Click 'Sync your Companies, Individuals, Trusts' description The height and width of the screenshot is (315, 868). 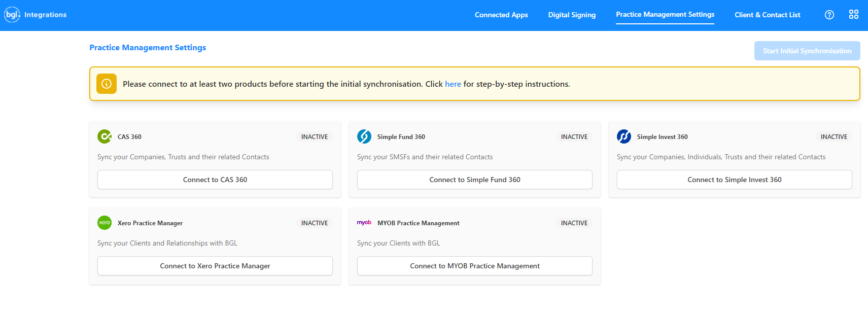click(721, 157)
